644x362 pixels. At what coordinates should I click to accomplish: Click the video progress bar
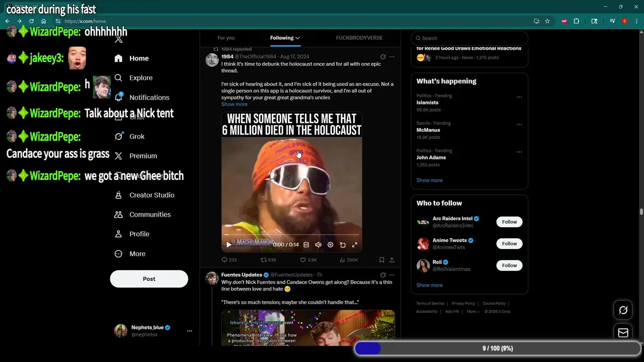point(292,235)
